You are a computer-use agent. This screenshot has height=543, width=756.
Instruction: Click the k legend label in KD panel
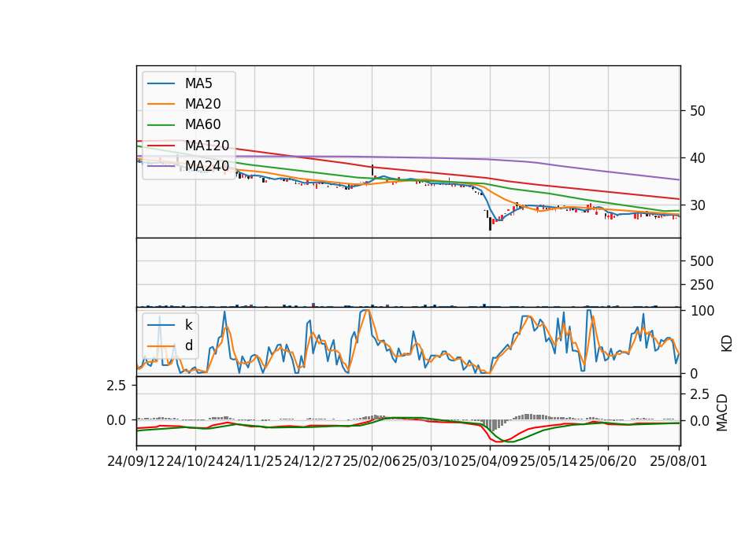coord(188,325)
